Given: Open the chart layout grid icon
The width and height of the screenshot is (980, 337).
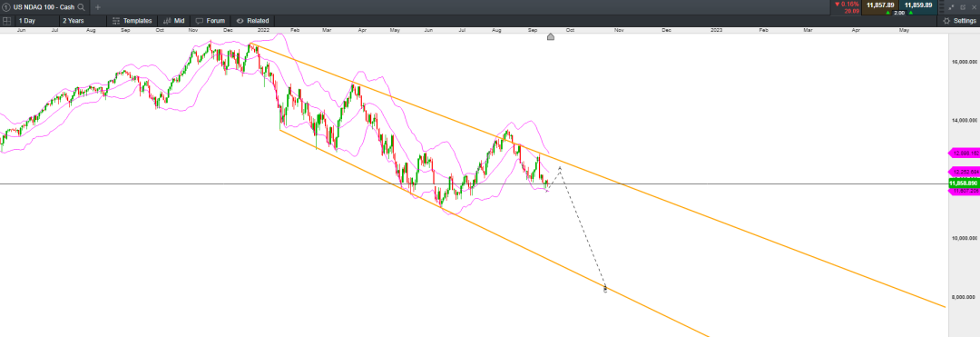Looking at the screenshot, I should coord(6,21).
